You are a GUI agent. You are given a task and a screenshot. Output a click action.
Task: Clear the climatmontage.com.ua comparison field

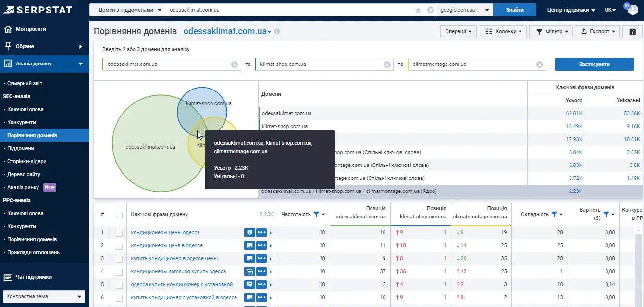pyautogui.click(x=540, y=64)
